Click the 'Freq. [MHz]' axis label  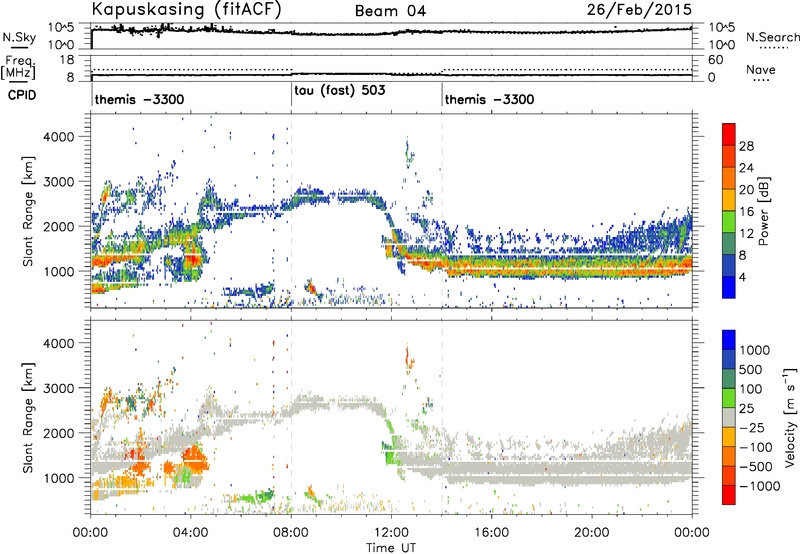(x=19, y=68)
